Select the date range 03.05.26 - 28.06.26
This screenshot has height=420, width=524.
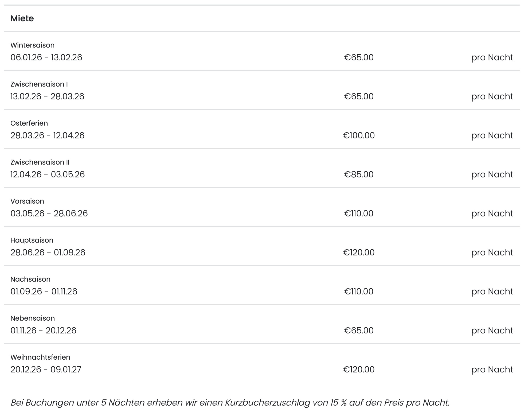tap(49, 213)
